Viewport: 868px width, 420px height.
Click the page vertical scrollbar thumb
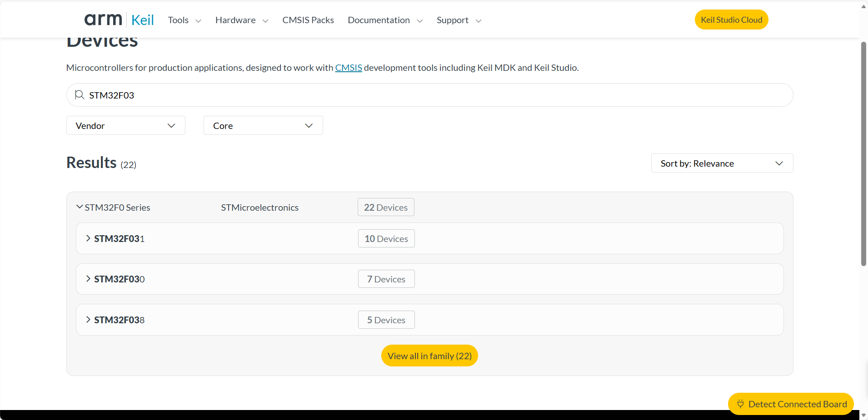click(x=863, y=154)
